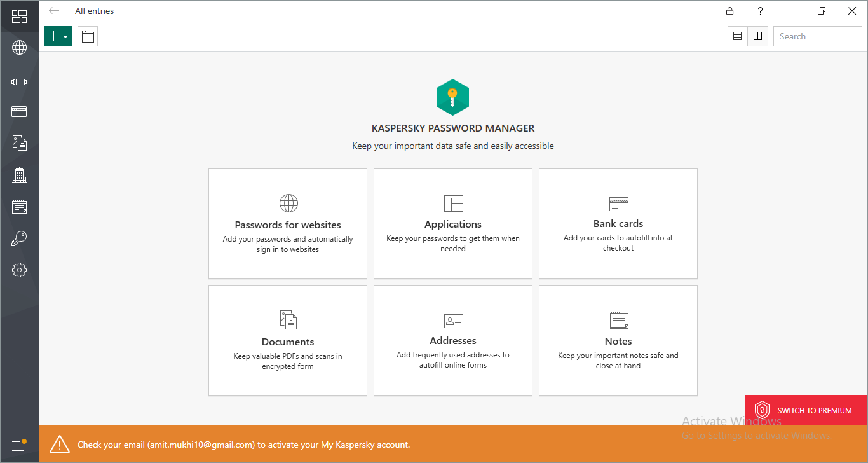Click the window icon on Applications card
The width and height of the screenshot is (868, 463).
point(453,204)
